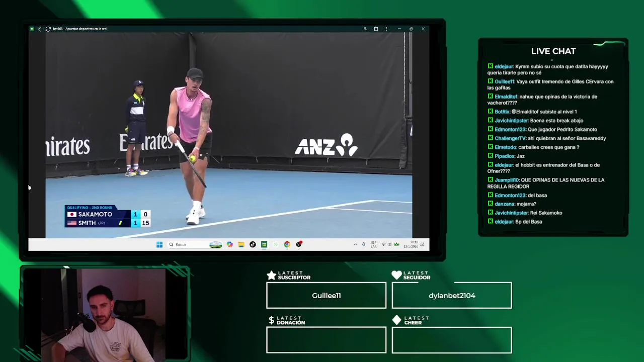Open File Explorer from the taskbar
Image resolution: width=644 pixels, height=362 pixels.
pyautogui.click(x=242, y=244)
